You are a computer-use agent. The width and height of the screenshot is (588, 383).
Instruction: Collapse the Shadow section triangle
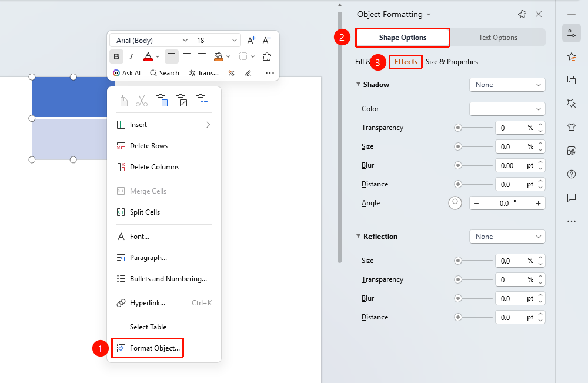point(359,84)
